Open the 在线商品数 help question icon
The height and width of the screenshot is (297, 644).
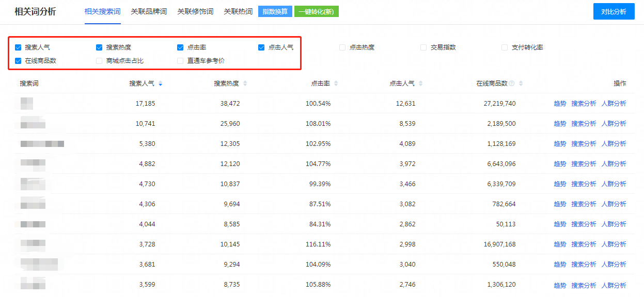pos(511,84)
